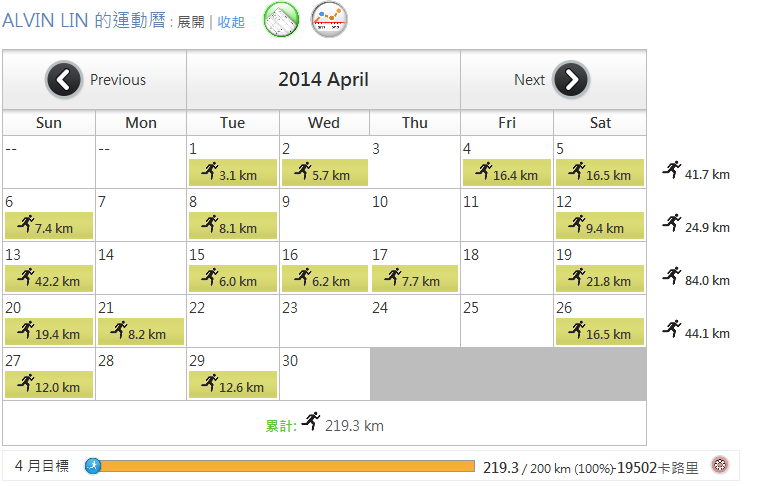Click the Next month arrow icon
The image size is (770, 486).
click(571, 80)
